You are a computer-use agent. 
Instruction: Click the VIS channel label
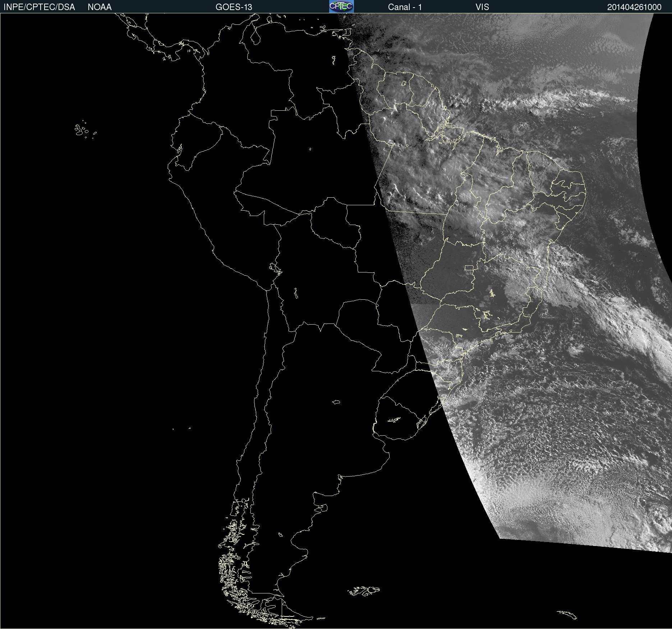[x=482, y=7]
